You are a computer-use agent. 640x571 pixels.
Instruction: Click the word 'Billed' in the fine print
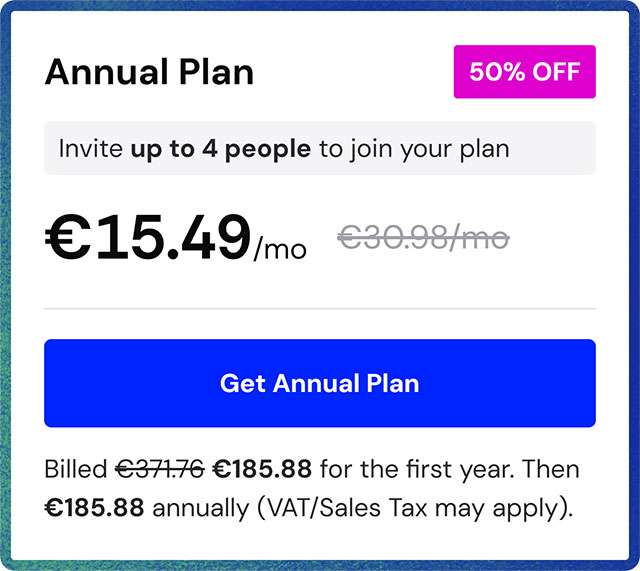coord(76,469)
